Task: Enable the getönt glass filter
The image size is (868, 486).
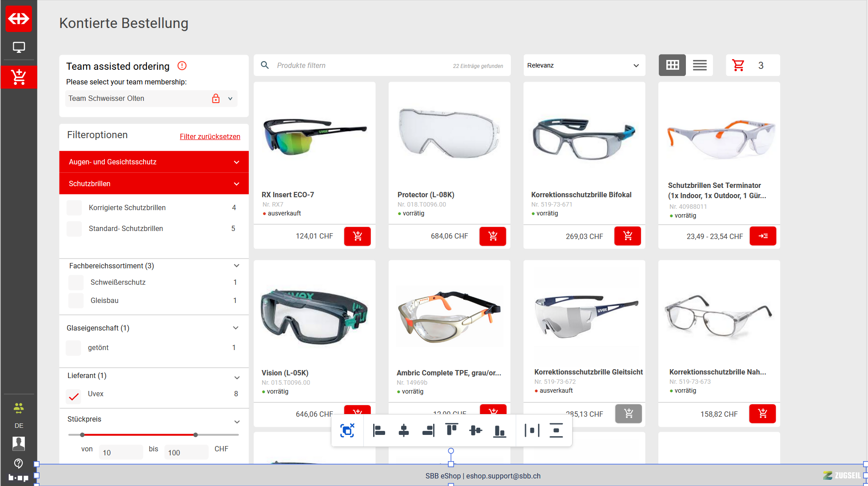Action: (x=73, y=348)
